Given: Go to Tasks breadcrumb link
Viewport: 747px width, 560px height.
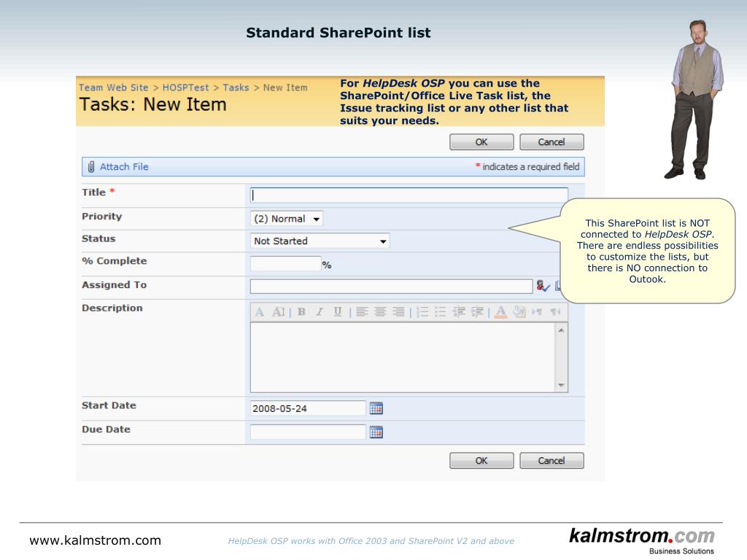Looking at the screenshot, I should (236, 87).
